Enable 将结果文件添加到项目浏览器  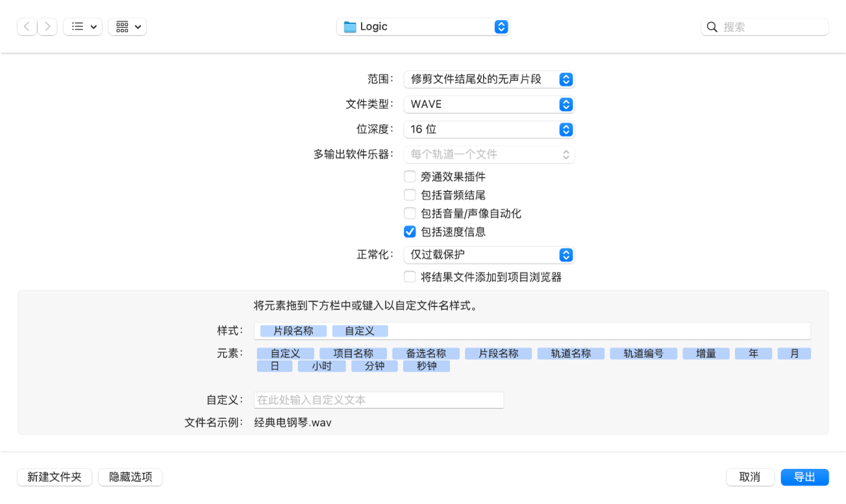click(x=410, y=277)
